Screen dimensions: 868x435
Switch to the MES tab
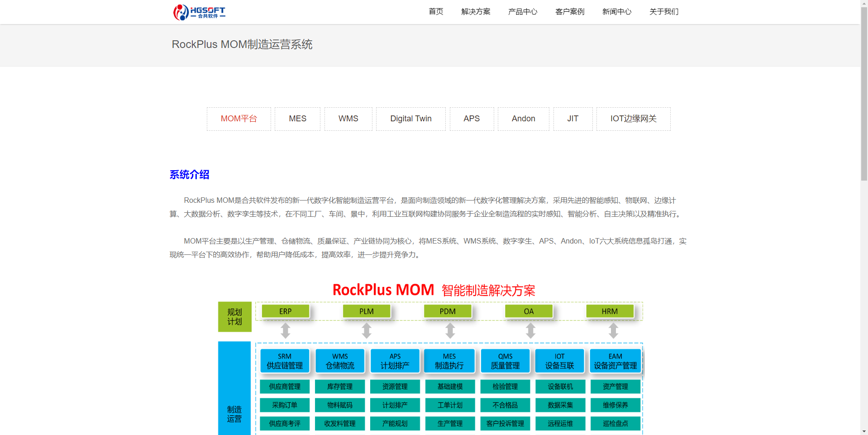[297, 119]
